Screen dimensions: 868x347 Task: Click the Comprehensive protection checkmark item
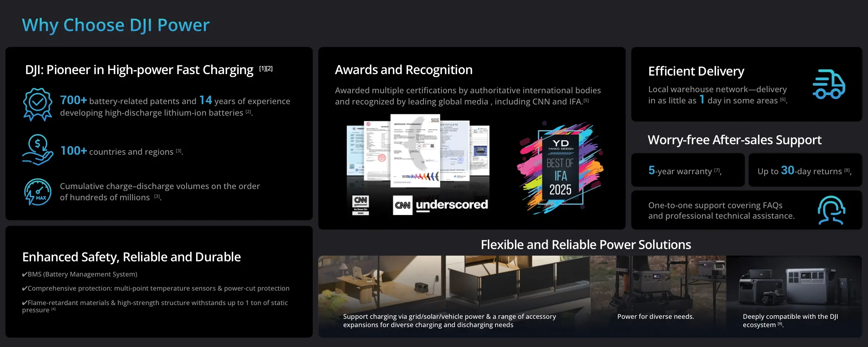(156, 288)
